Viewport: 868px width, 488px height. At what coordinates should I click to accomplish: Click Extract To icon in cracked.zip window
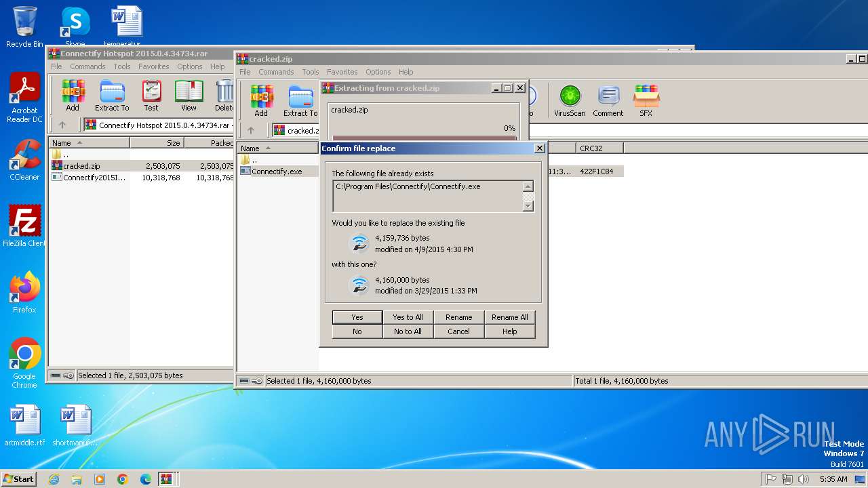pyautogui.click(x=300, y=101)
